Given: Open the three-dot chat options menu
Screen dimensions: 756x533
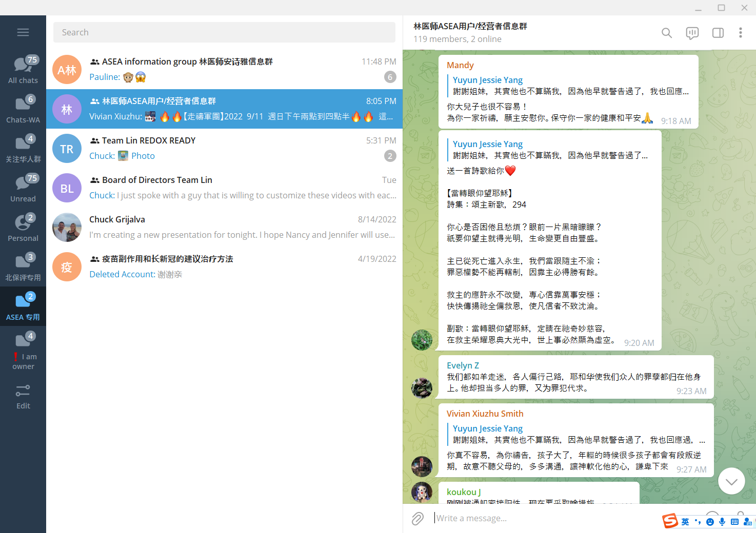Looking at the screenshot, I should 741,33.
